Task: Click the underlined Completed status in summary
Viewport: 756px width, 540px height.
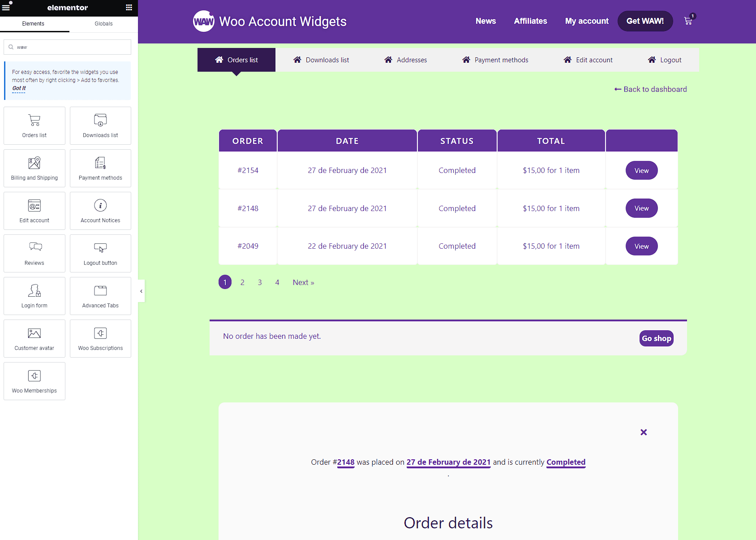Action: coord(566,462)
